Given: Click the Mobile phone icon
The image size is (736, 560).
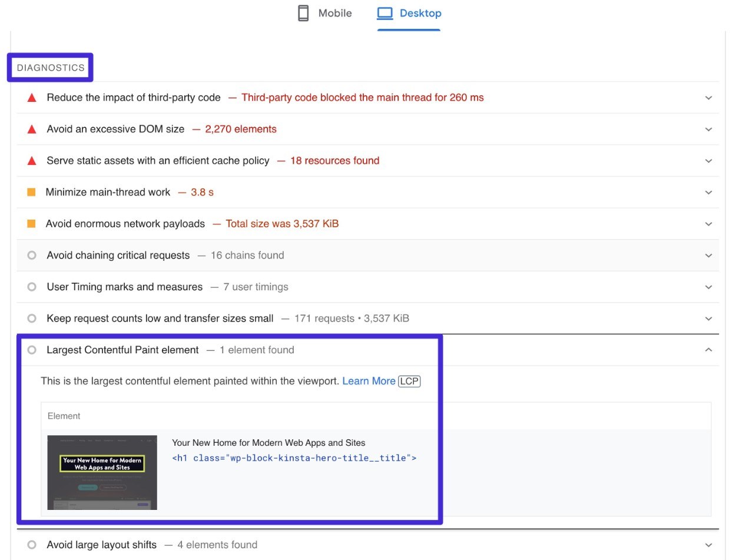Looking at the screenshot, I should [x=303, y=12].
